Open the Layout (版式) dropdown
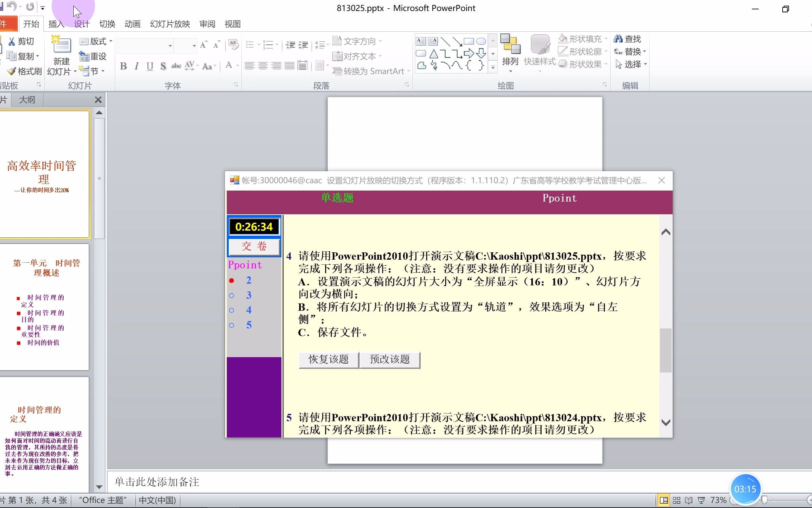The image size is (812, 508). [x=96, y=41]
